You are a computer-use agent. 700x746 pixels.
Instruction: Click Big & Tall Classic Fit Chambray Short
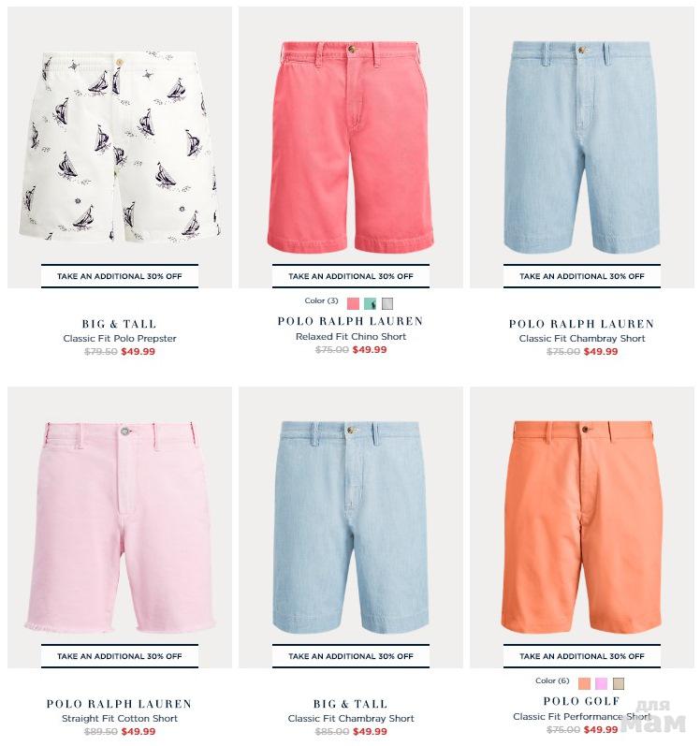pos(351,719)
